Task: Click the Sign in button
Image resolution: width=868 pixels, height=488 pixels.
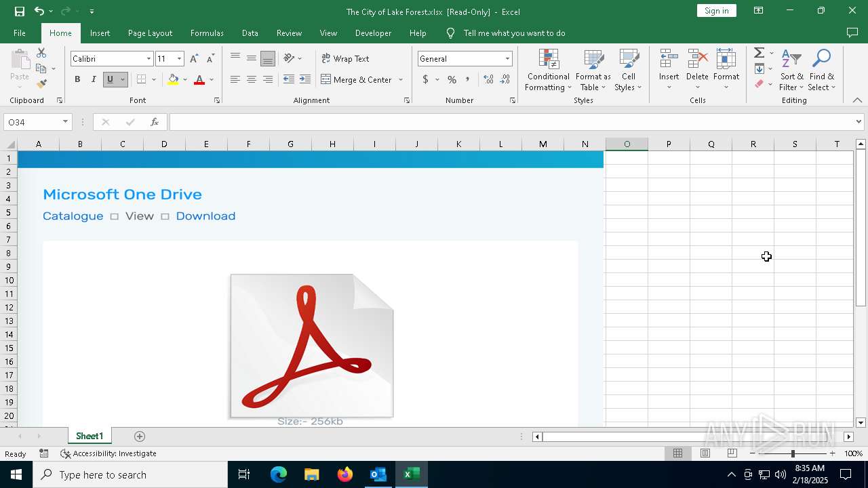Action: point(716,10)
